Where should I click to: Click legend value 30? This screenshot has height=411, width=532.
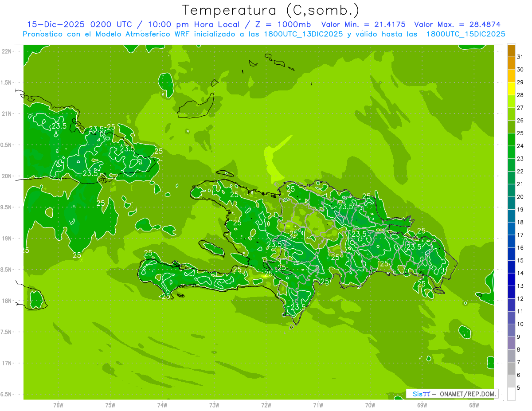tap(520, 69)
